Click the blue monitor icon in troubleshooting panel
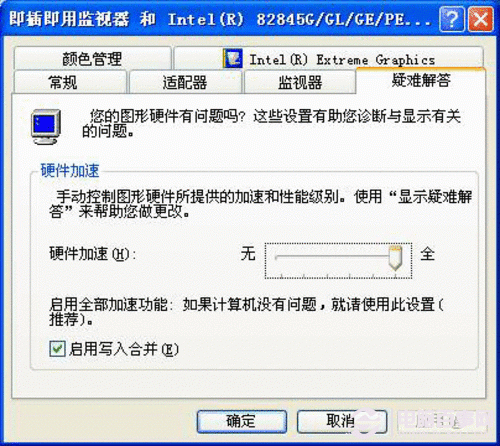The image size is (500, 446). coord(46,127)
